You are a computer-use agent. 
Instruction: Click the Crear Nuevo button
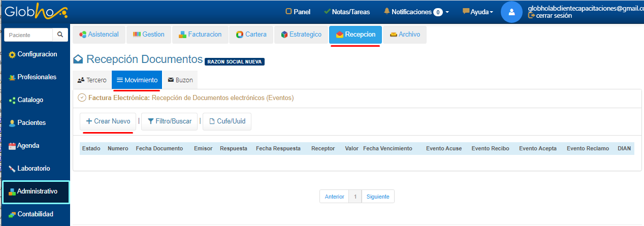108,121
